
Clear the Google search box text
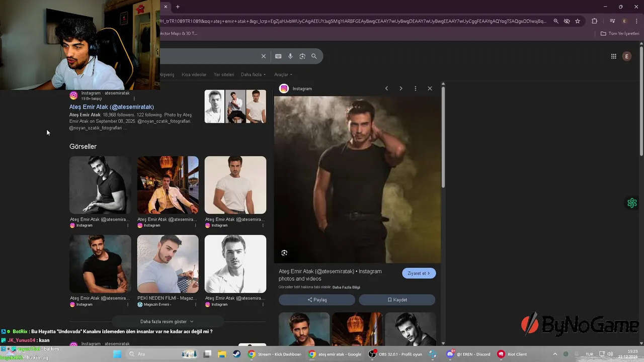point(263,56)
